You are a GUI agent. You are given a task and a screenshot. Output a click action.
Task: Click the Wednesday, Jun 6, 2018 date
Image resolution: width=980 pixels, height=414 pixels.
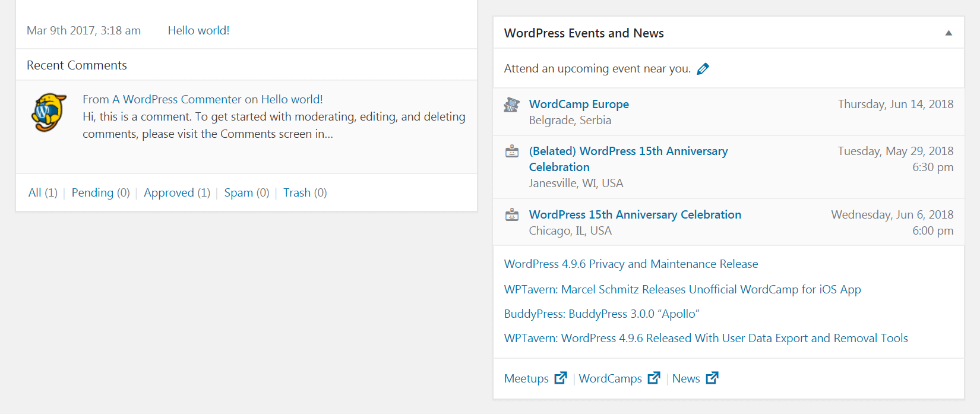[892, 214]
